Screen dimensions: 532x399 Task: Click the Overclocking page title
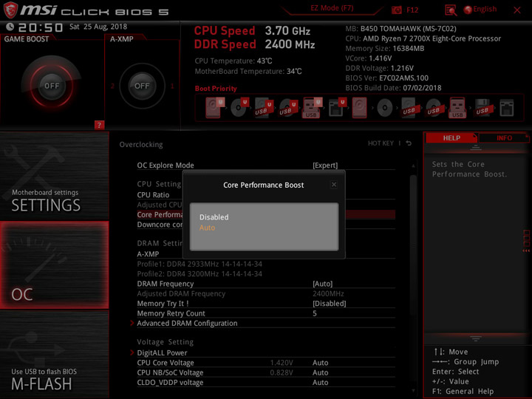click(x=141, y=145)
